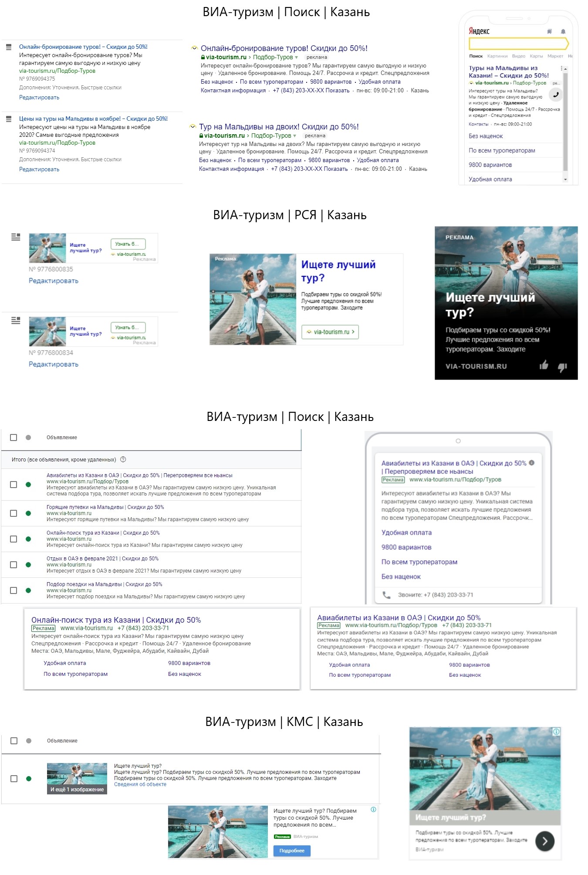Click the thumbs-down icon on the dark РСЯ banner

coord(562,367)
